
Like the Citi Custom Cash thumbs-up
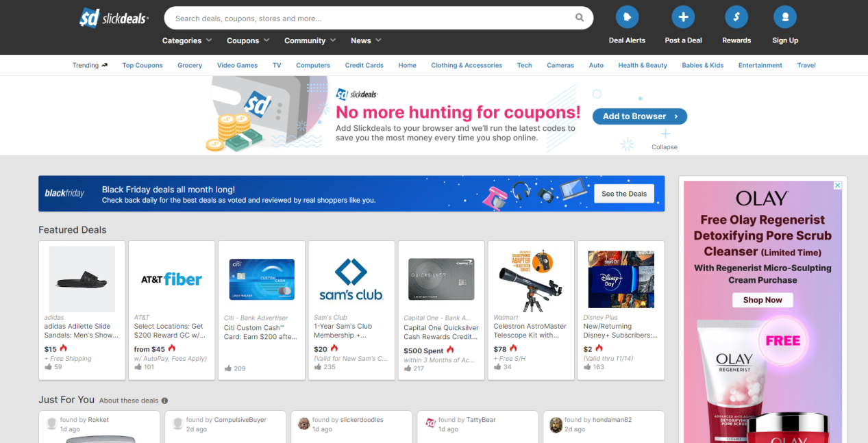pyautogui.click(x=228, y=368)
